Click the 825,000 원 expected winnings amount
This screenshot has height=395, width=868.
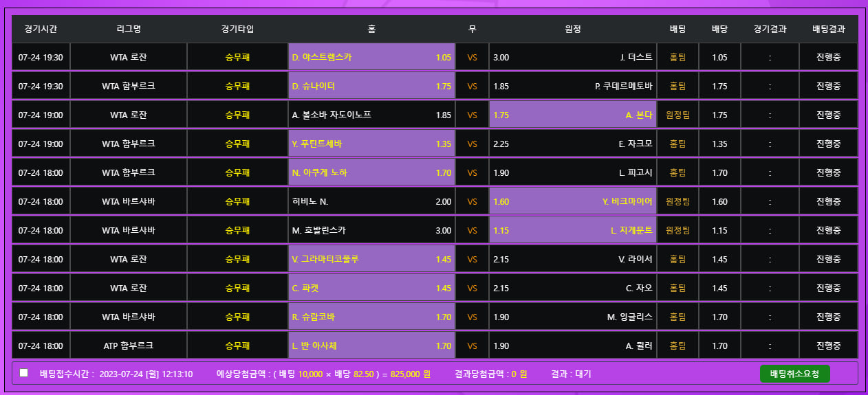click(411, 374)
